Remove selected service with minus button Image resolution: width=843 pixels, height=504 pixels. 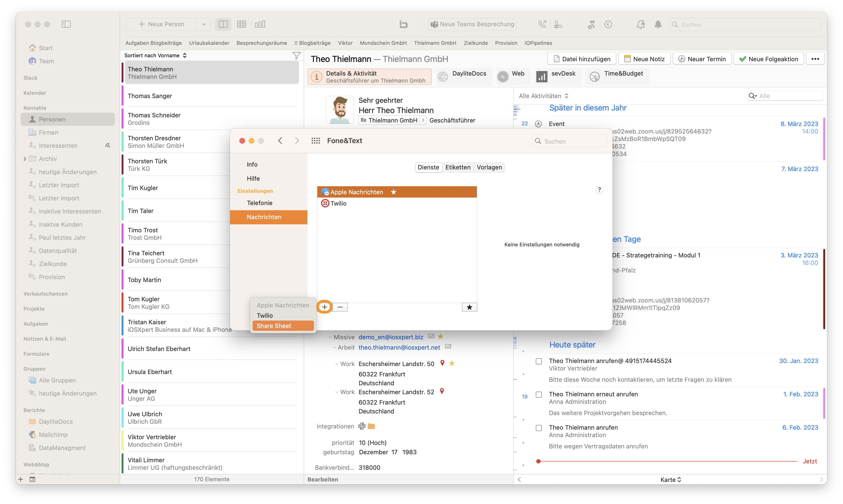[340, 307]
